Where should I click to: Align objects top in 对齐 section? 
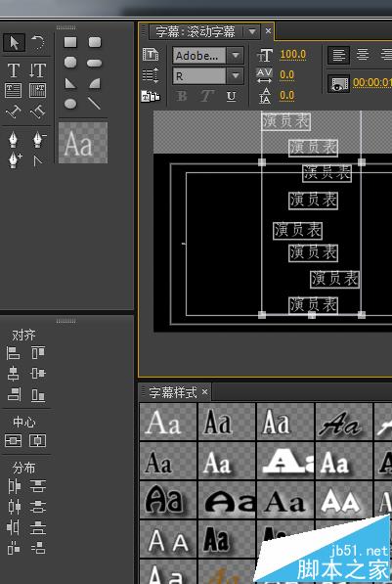tap(38, 353)
